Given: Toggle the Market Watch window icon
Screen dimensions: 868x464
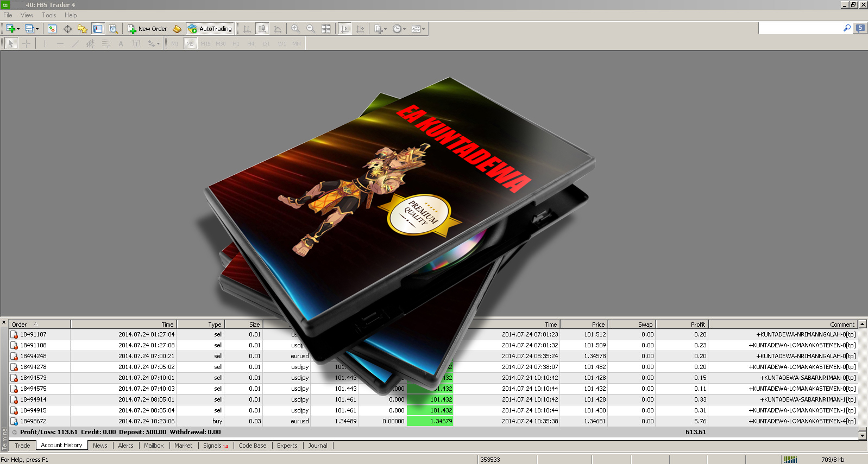Looking at the screenshot, I should 52,29.
